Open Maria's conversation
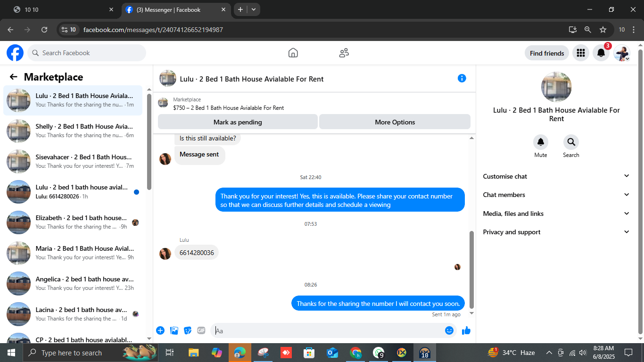Screen dimensions: 644x362 [73, 253]
